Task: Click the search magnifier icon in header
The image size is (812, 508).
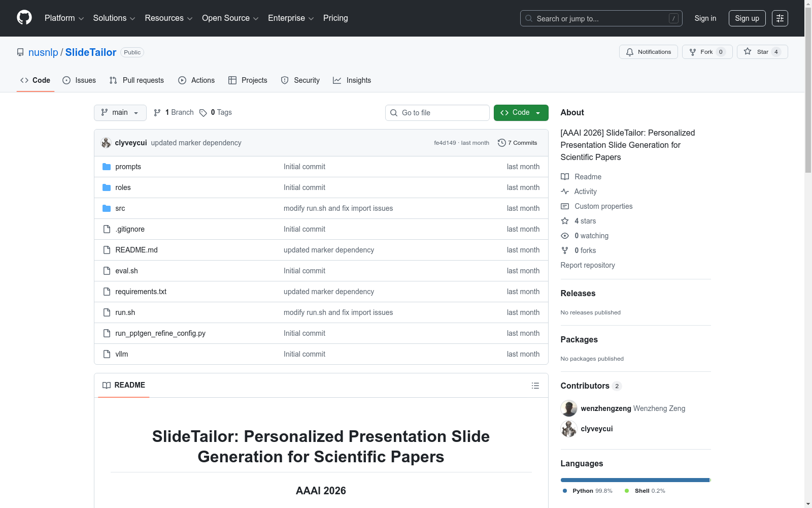Action: [529, 18]
